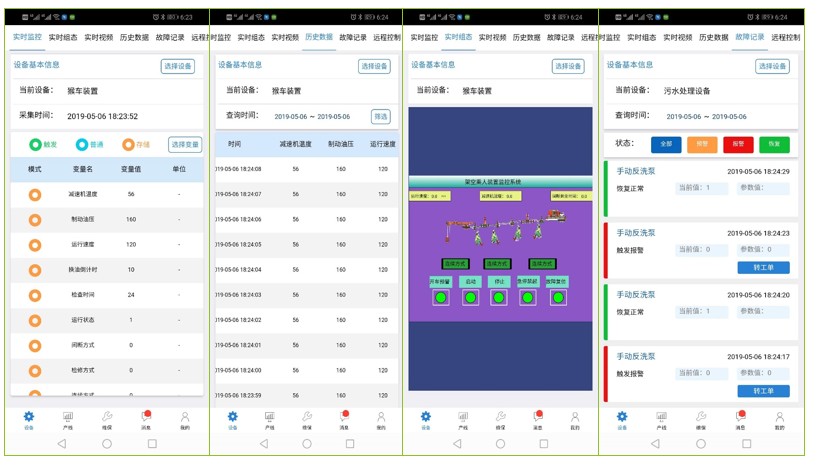
Task: Open 消息 icon on the 历史数据 screen
Action: [x=344, y=419]
